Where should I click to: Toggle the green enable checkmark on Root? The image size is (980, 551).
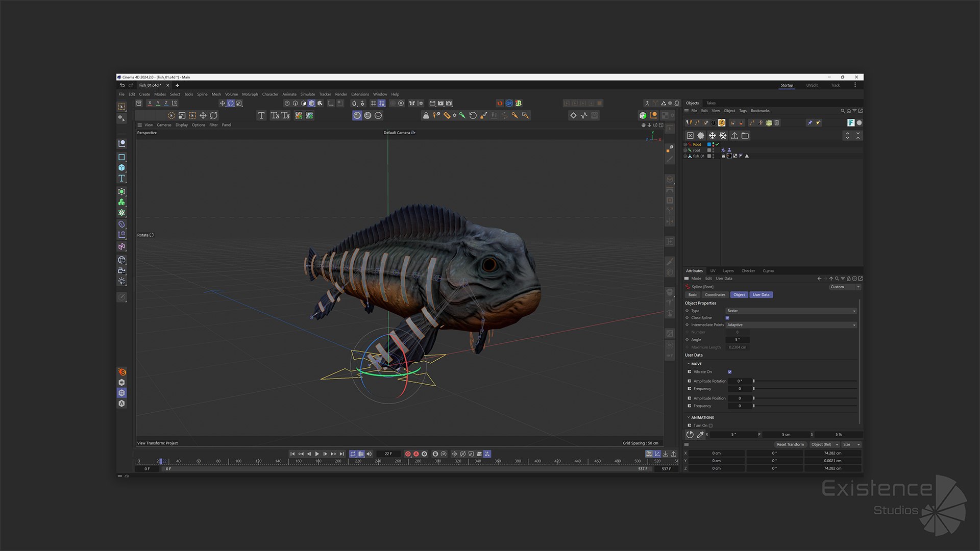pyautogui.click(x=717, y=144)
